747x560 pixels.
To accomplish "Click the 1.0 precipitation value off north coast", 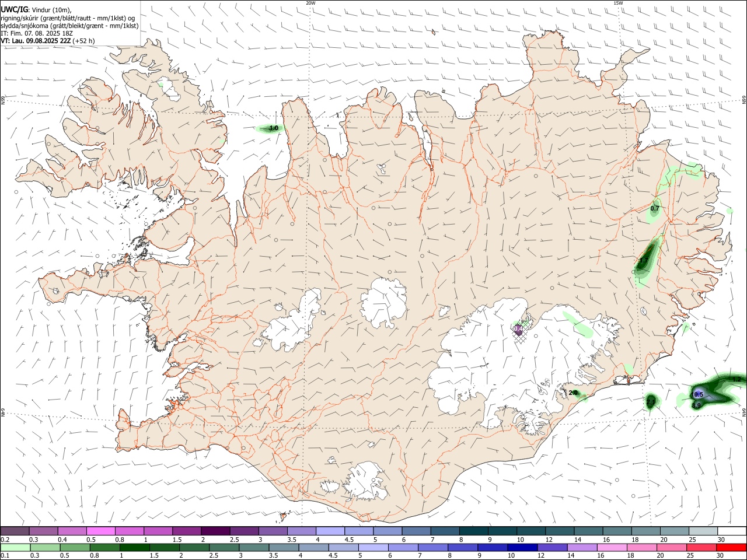I will [x=273, y=128].
